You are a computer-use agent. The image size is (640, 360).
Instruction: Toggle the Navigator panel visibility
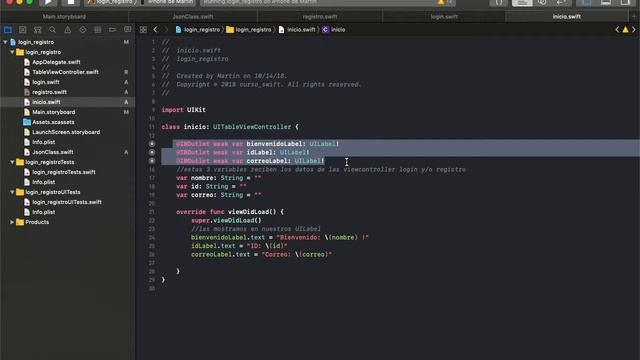point(586,2)
